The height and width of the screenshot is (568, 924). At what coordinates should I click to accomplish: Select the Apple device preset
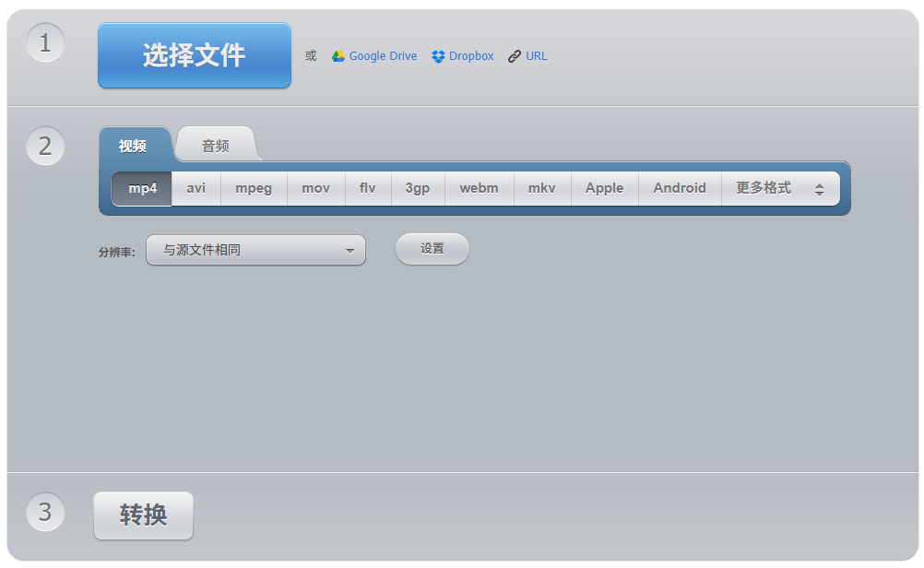[605, 188]
